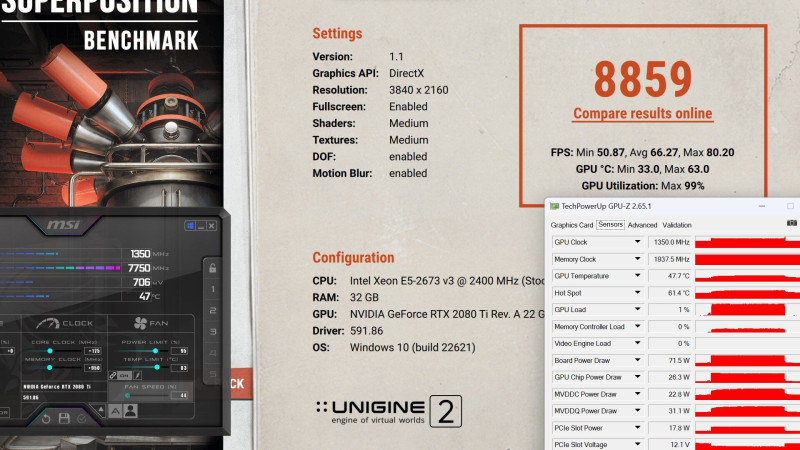Click the NVIDIA GeForce RTX 2080 Ti Afterburner label
This screenshot has height=450, width=800.
pyautogui.click(x=57, y=387)
